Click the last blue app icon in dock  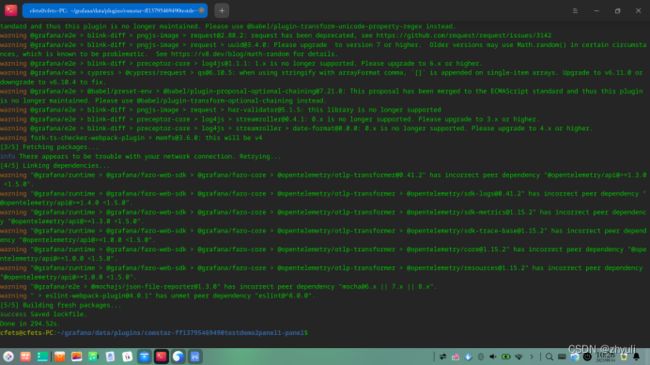point(195,356)
